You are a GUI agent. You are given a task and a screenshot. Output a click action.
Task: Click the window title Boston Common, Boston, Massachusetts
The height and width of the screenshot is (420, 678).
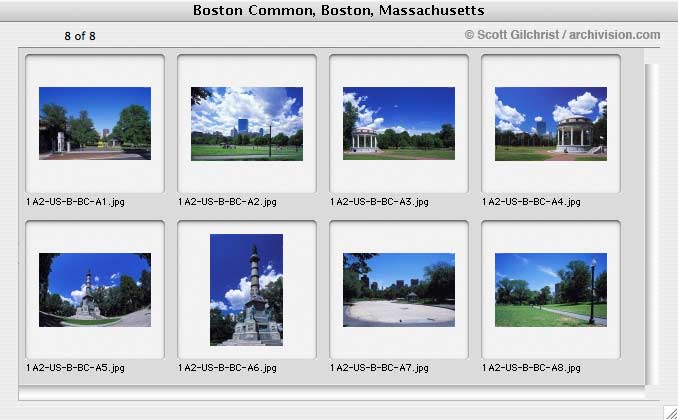[339, 10]
